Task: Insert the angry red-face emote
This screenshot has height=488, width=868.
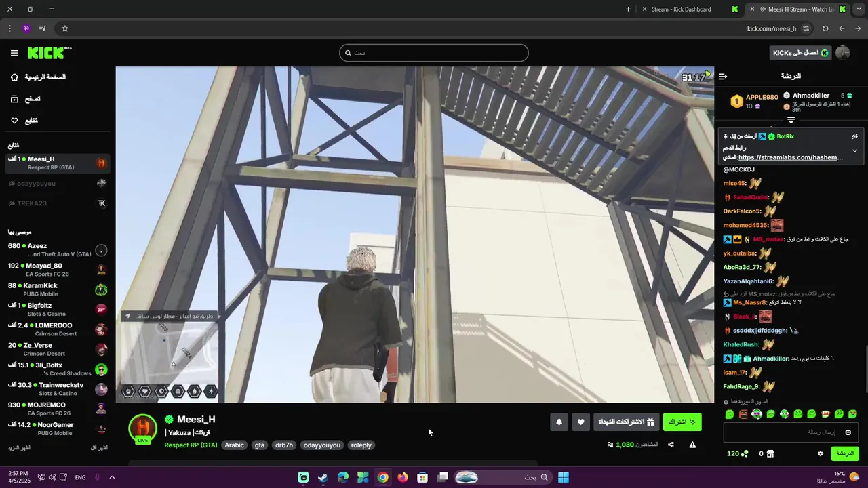Action: point(743,414)
